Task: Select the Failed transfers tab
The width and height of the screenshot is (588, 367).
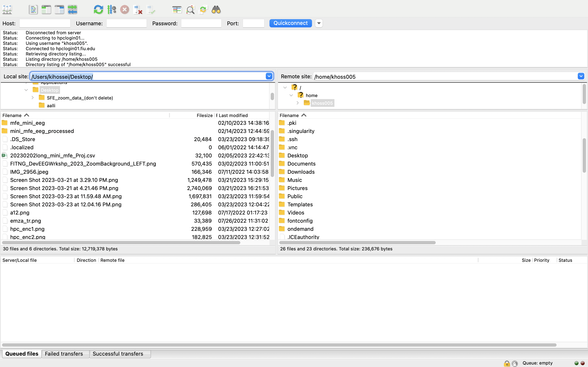Action: (x=64, y=354)
